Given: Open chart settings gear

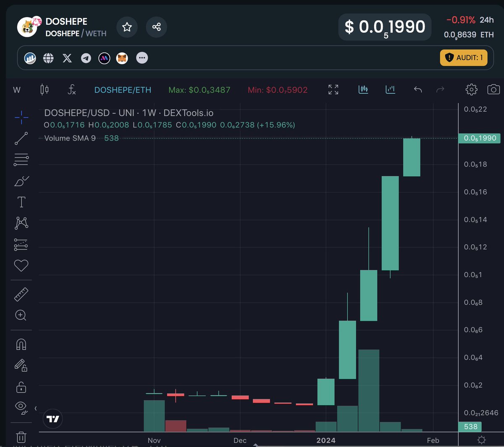Looking at the screenshot, I should click(472, 89).
